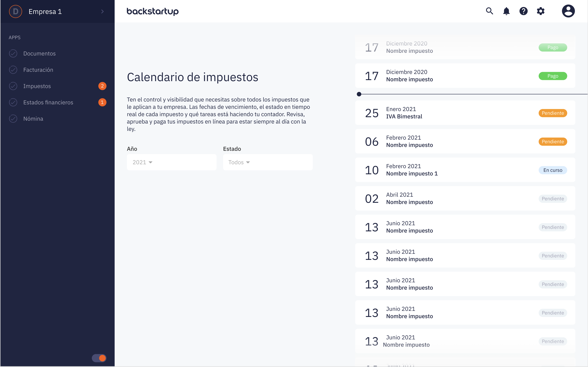
Task: Toggle the orange switch at sidebar bottom
Action: click(x=99, y=358)
